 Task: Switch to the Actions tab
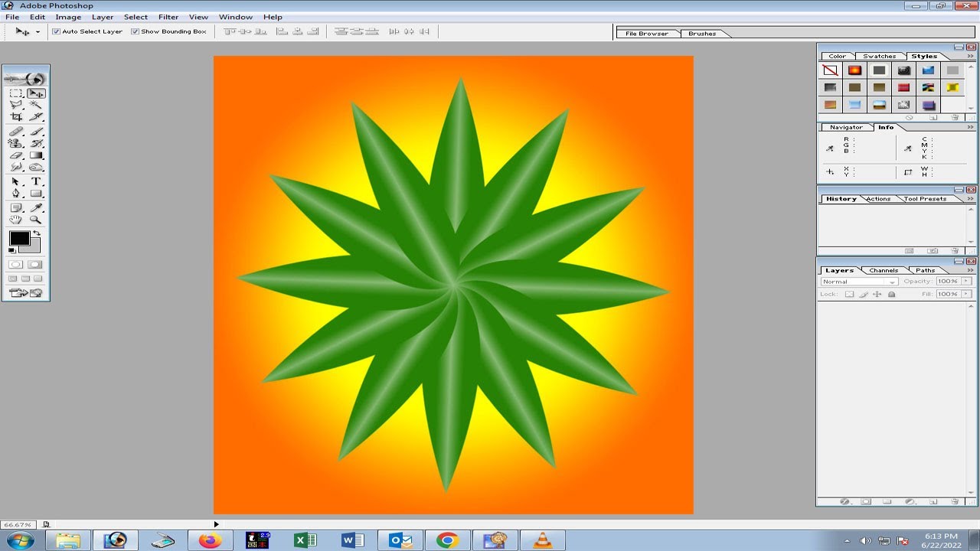point(878,199)
